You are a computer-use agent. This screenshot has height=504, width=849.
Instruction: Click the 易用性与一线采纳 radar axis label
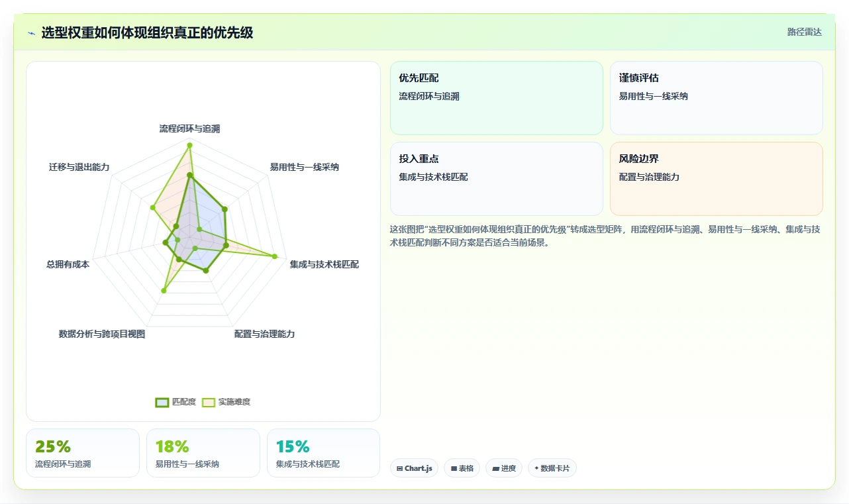click(x=304, y=167)
